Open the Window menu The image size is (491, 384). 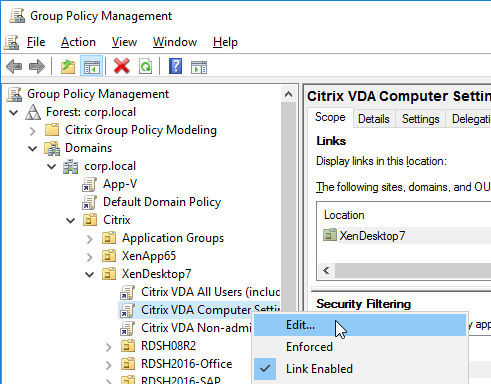tap(175, 42)
